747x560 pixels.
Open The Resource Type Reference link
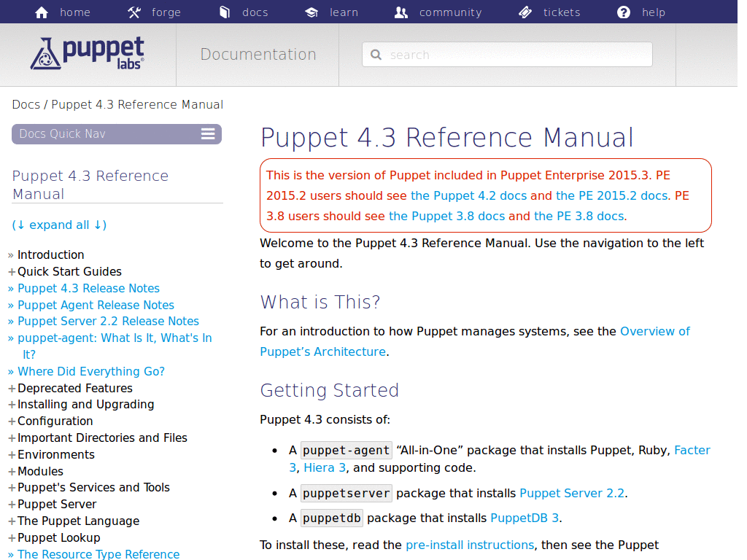tap(98, 554)
